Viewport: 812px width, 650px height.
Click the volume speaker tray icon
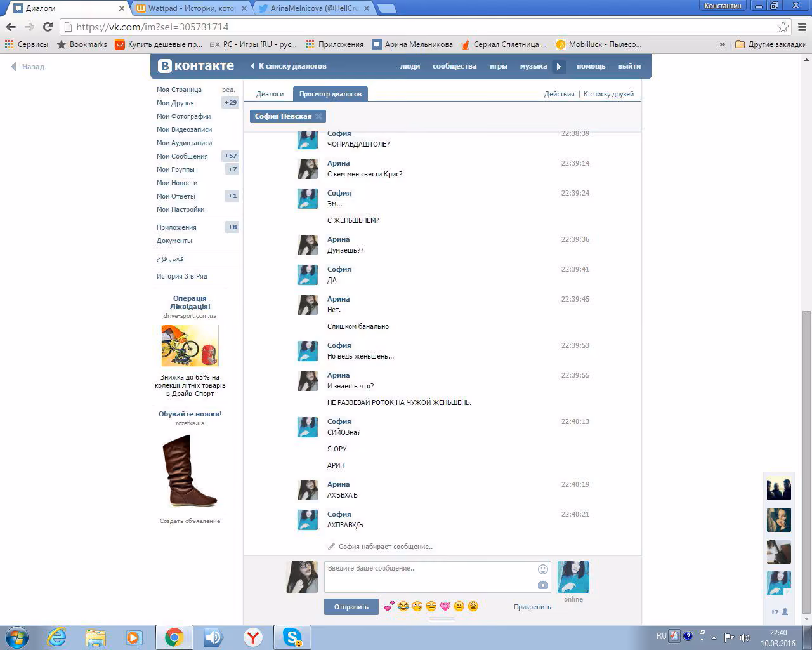click(x=745, y=638)
